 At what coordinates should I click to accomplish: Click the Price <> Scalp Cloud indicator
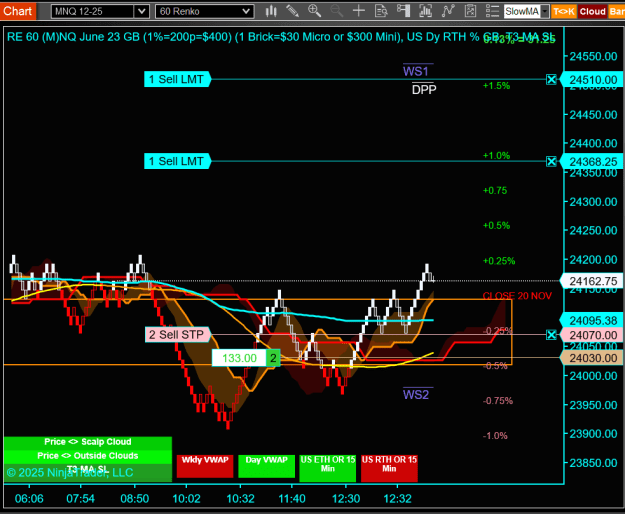pos(88,442)
